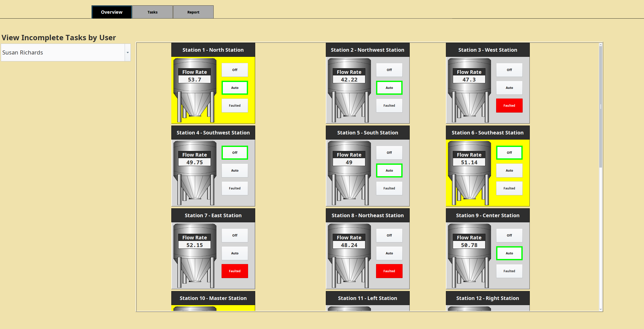The height and width of the screenshot is (329, 644).
Task: Click the Station 3 West Station tank icon
Action: [x=469, y=90]
